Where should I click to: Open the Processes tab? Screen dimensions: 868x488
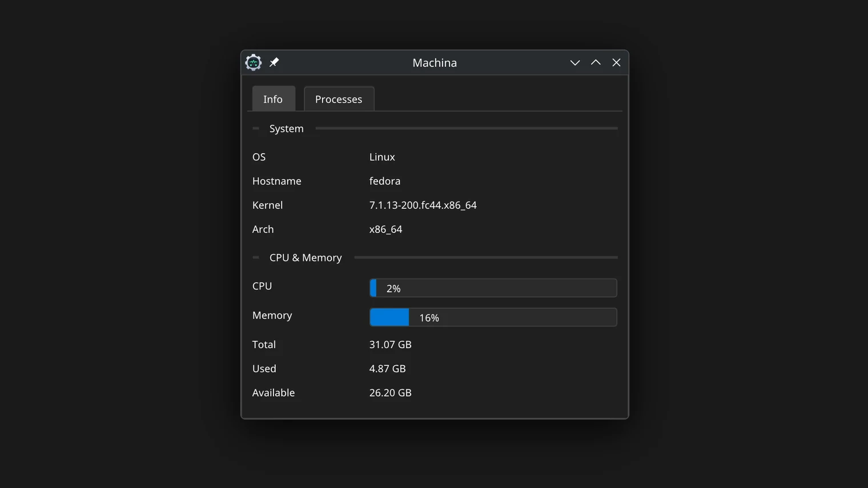pos(339,99)
